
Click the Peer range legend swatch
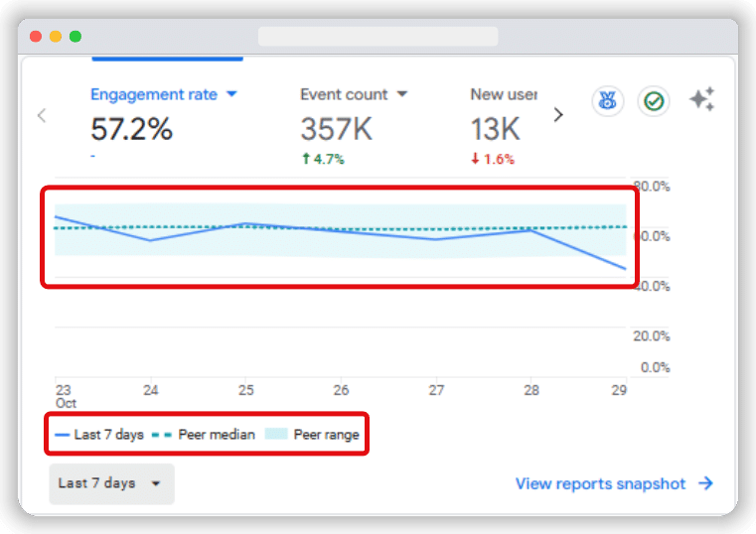(x=276, y=434)
